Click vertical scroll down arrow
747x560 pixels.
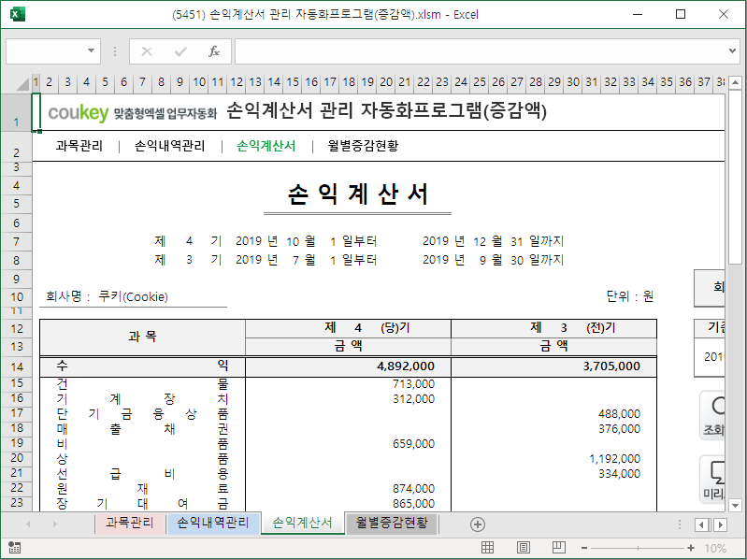coord(735,505)
